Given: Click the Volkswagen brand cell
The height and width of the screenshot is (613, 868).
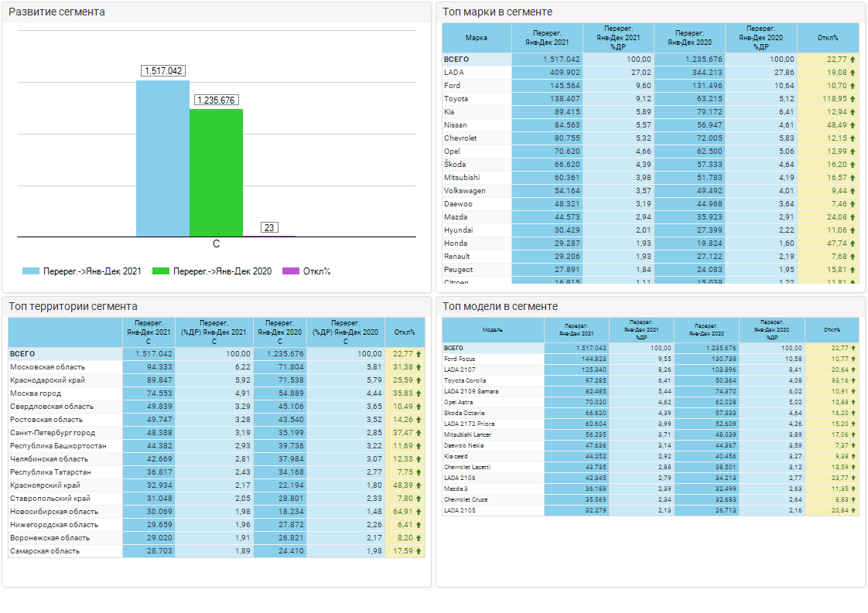Looking at the screenshot, I should (x=465, y=191).
